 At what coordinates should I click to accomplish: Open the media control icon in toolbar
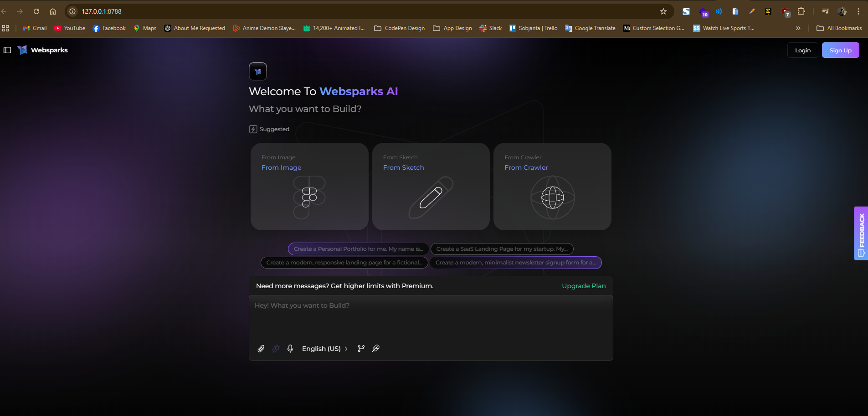pos(826,11)
